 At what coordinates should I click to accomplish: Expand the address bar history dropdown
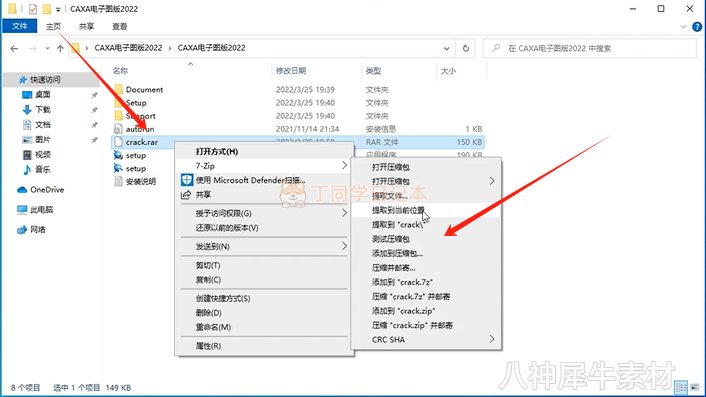pyautogui.click(x=446, y=48)
